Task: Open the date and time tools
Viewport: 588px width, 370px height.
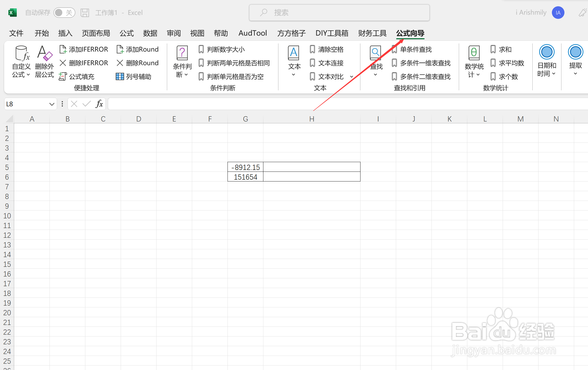Action: 547,61
